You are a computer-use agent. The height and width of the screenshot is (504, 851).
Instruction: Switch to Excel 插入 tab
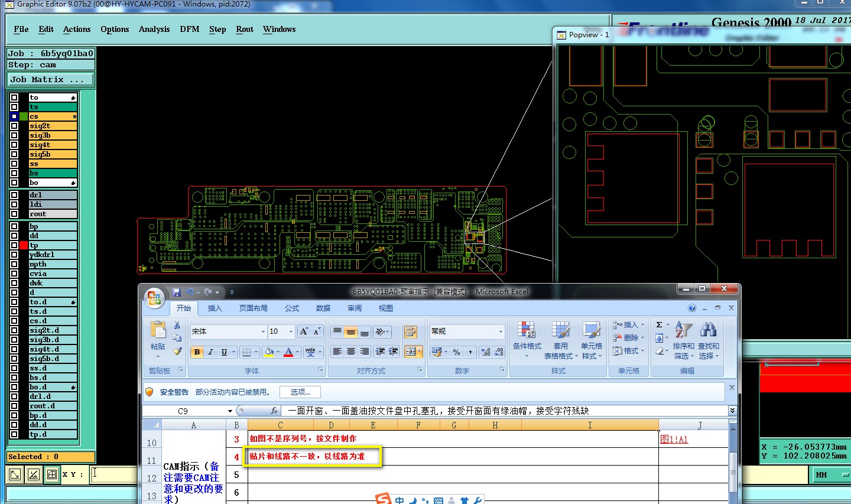click(215, 308)
